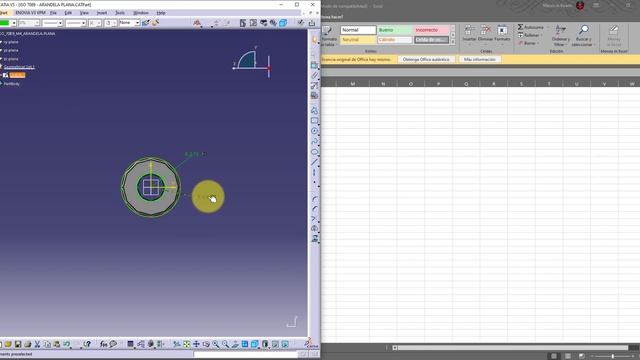Viewport: 640px width, 360px height.
Task: Click the Open folder icon in CATIA's bottom toolbar
Action: pos(8,344)
